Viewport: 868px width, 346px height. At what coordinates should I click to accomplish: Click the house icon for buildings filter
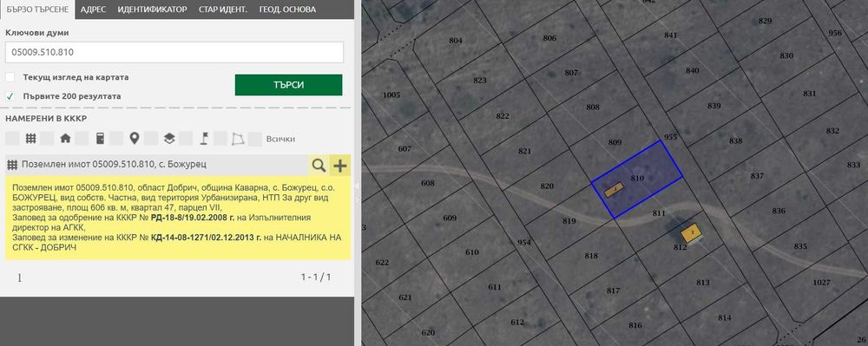tap(65, 139)
